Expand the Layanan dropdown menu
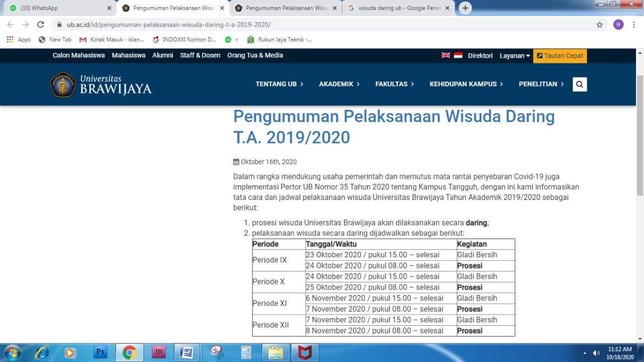644x362 pixels. [514, 55]
